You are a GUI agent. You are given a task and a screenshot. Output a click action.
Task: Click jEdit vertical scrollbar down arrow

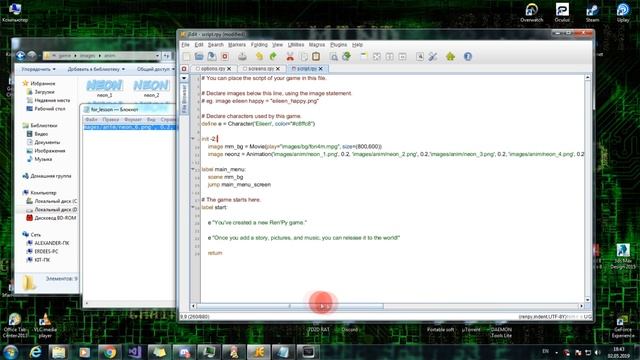tap(588, 300)
